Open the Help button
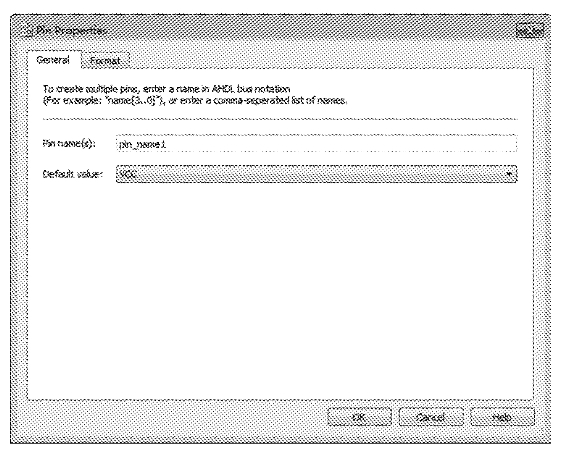The height and width of the screenshot is (458, 563). [x=502, y=417]
